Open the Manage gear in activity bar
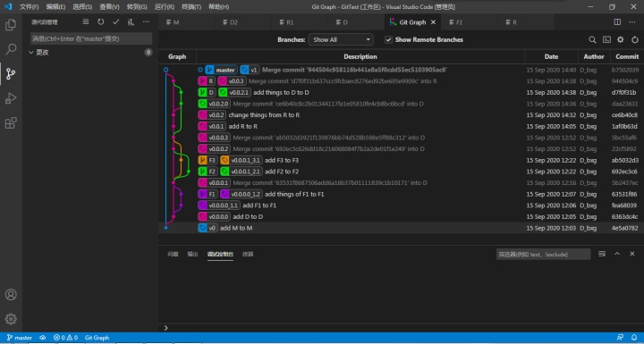Screen dimensions: 644x344 [x=11, y=319]
